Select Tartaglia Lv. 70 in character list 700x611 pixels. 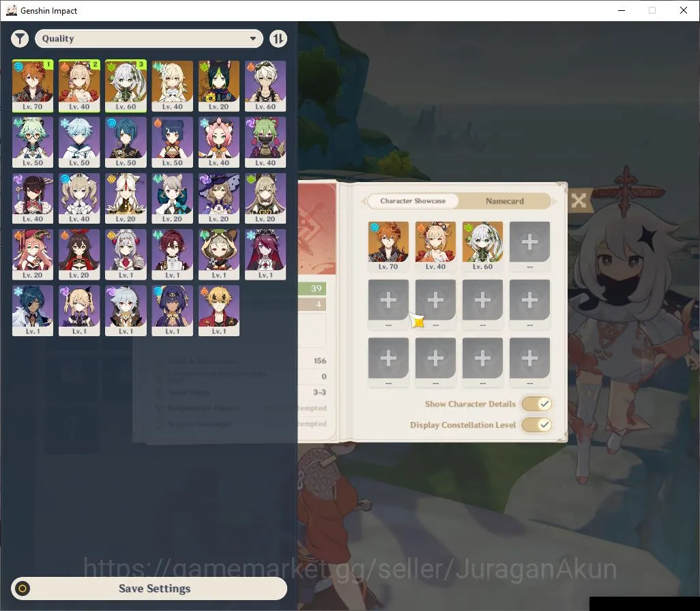33,86
